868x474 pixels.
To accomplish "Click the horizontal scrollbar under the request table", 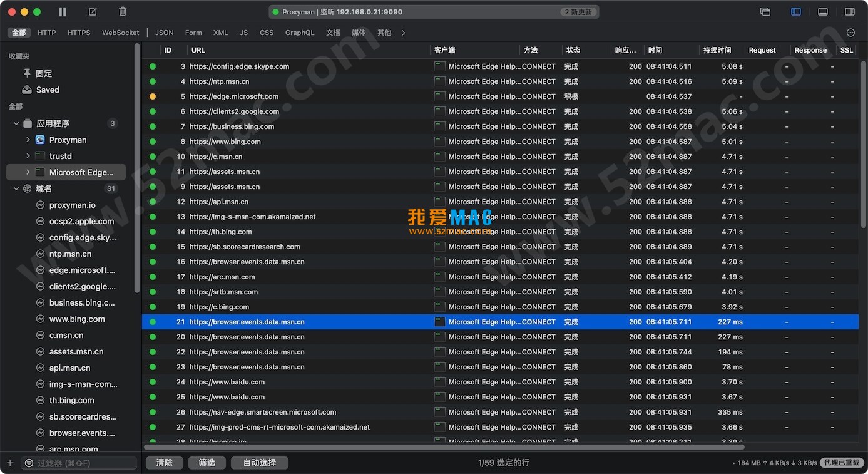I will click(x=444, y=447).
